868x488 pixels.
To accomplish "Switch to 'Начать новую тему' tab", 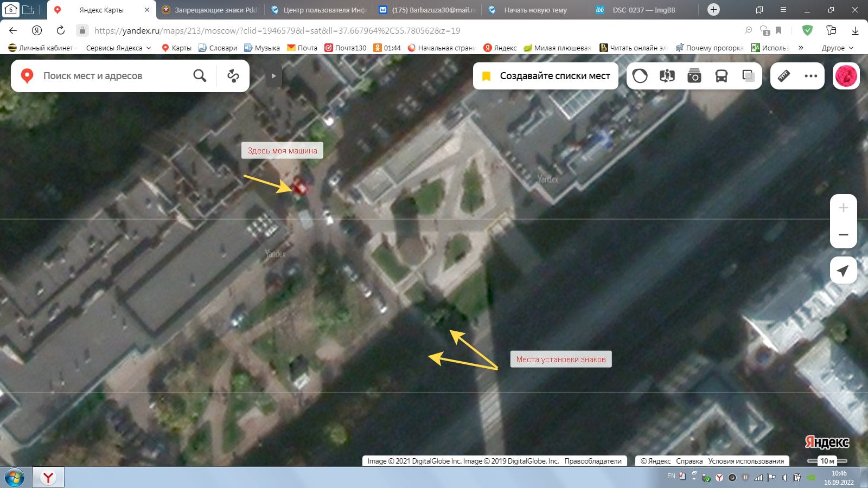I will pos(536,10).
